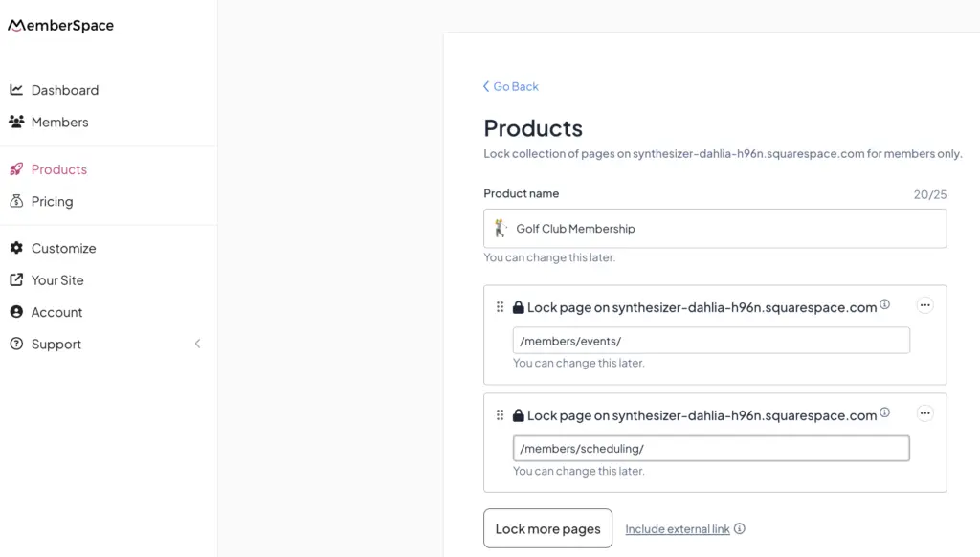Screen dimensions: 980x557
Task: Expand the Support submenu chevron
Action: pos(197,345)
